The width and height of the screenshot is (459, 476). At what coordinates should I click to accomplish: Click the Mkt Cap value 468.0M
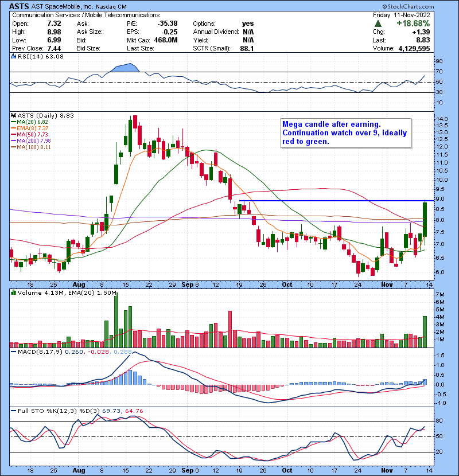(166, 40)
